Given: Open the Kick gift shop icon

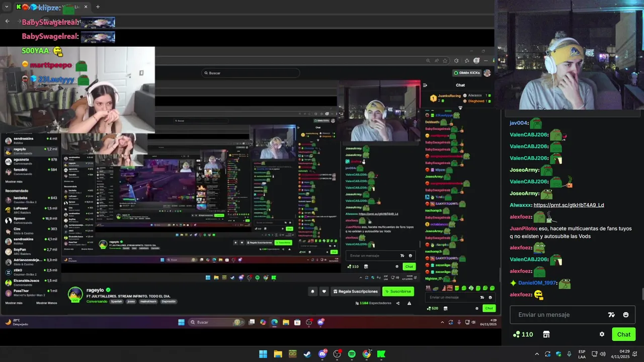Looking at the screenshot, I should click(x=546, y=334).
